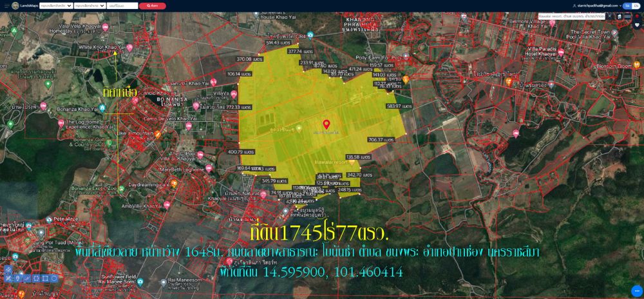Select the marker pin drawing tool

tap(18, 278)
